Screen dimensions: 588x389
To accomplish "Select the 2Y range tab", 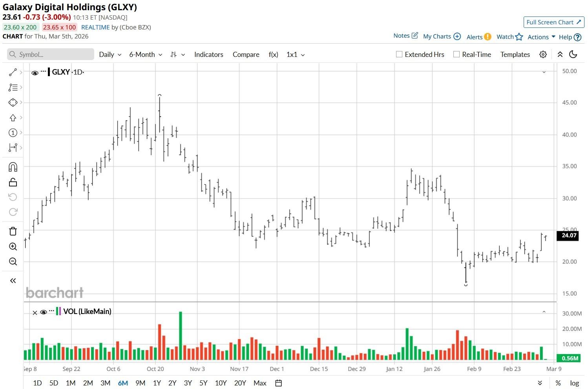I will pyautogui.click(x=172, y=383).
